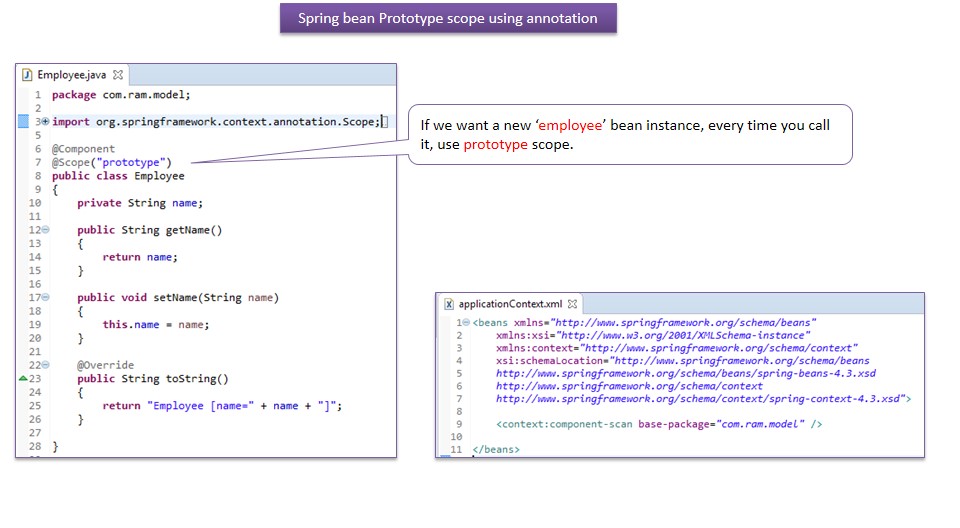Click the spring-context-4.3.xsd URL line
960x528 pixels.
[703, 399]
